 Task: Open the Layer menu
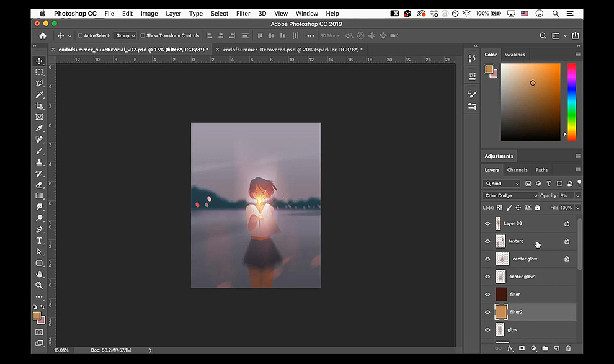173,13
